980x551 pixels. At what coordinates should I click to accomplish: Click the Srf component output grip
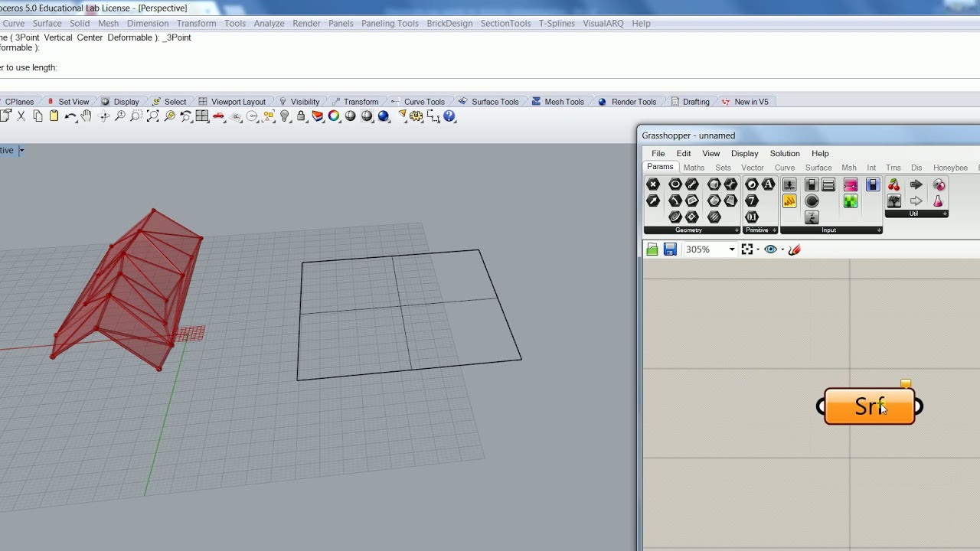(919, 406)
